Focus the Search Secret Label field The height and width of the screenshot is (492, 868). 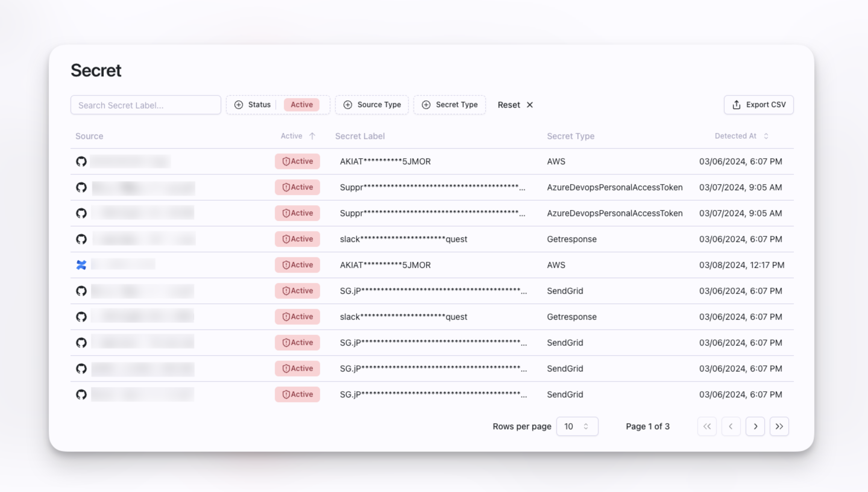(x=146, y=105)
